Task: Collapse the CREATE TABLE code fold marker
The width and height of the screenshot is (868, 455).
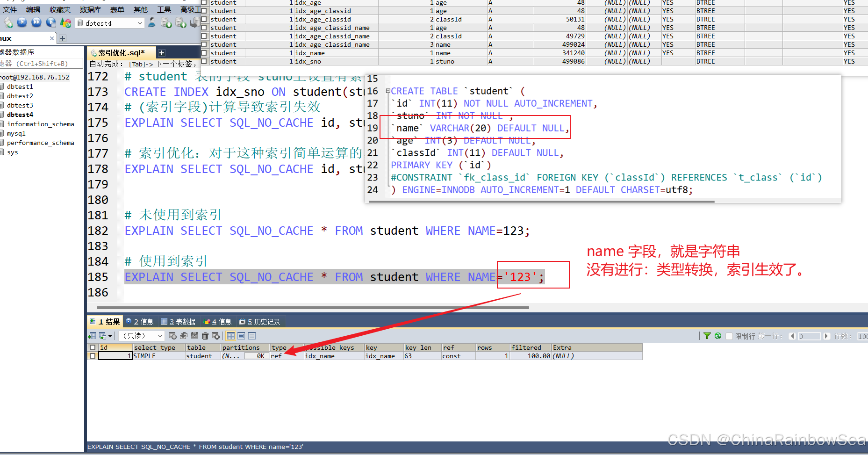Action: click(387, 91)
